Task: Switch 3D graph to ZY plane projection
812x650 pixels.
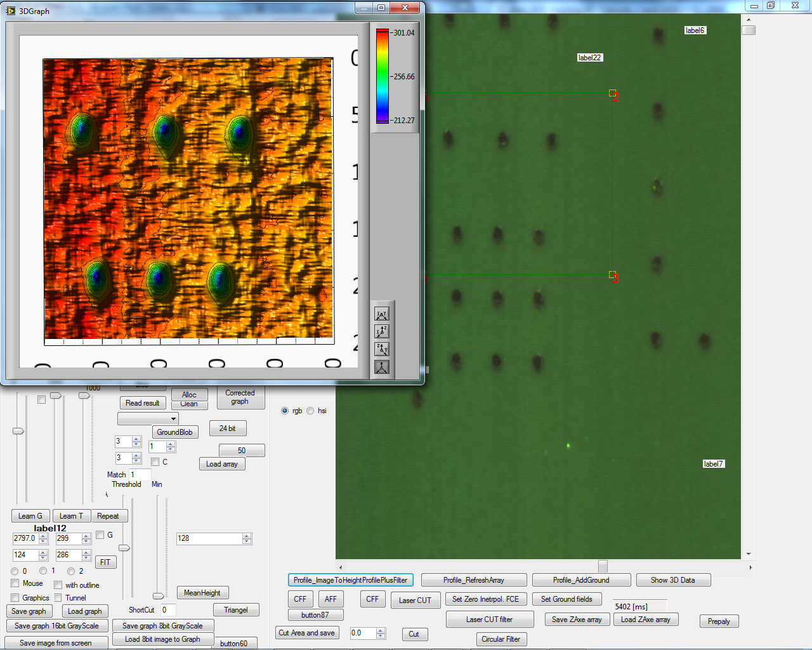Action: [x=382, y=349]
